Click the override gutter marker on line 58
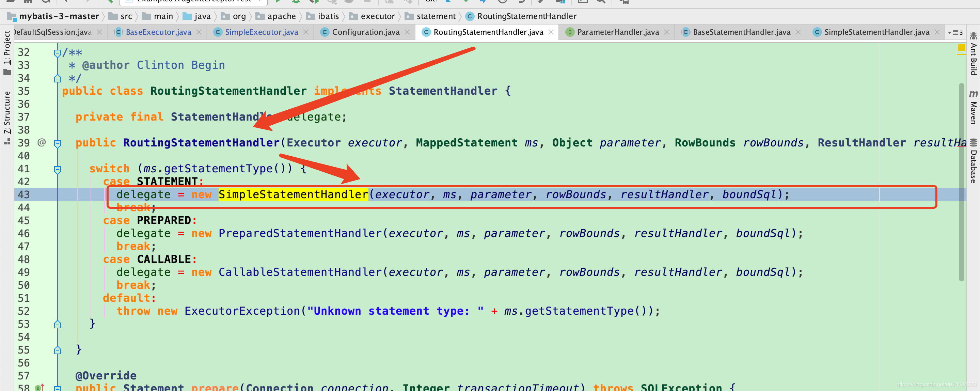980x391 pixels. (x=39, y=387)
